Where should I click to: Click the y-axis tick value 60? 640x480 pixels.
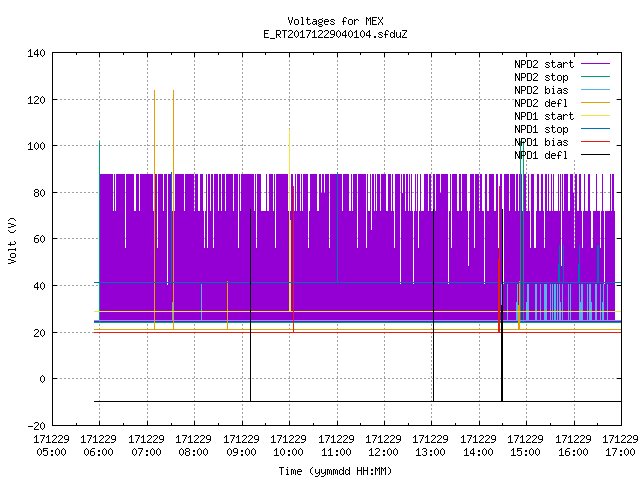[39, 239]
